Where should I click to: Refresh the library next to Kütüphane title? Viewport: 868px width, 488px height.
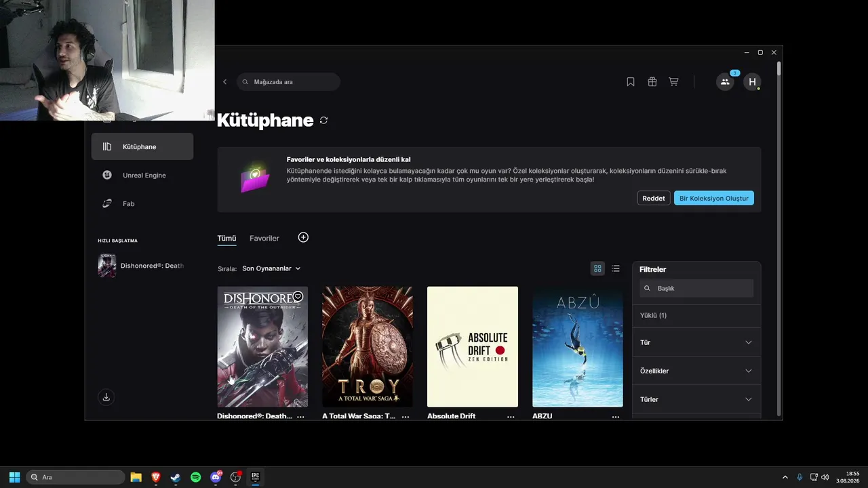(x=323, y=121)
